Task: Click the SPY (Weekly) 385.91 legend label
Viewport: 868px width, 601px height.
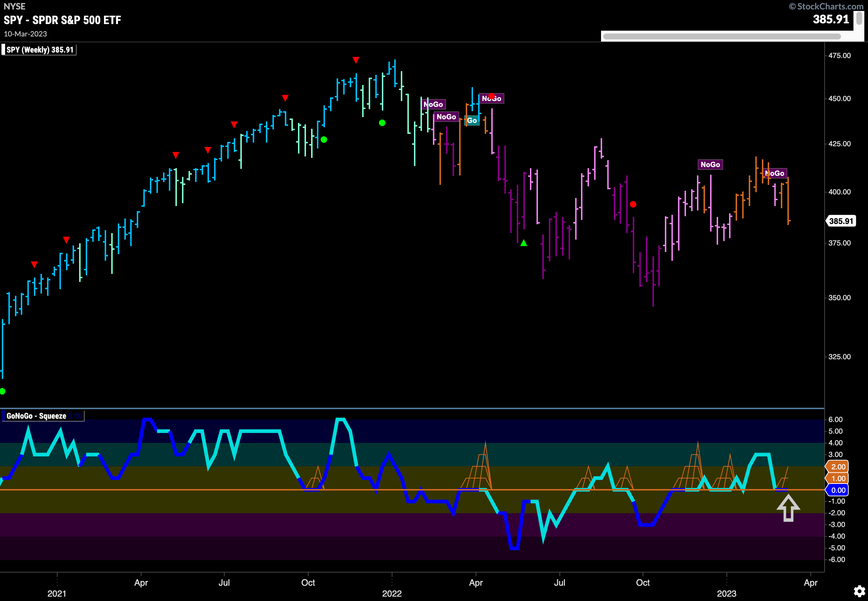Action: (x=39, y=50)
